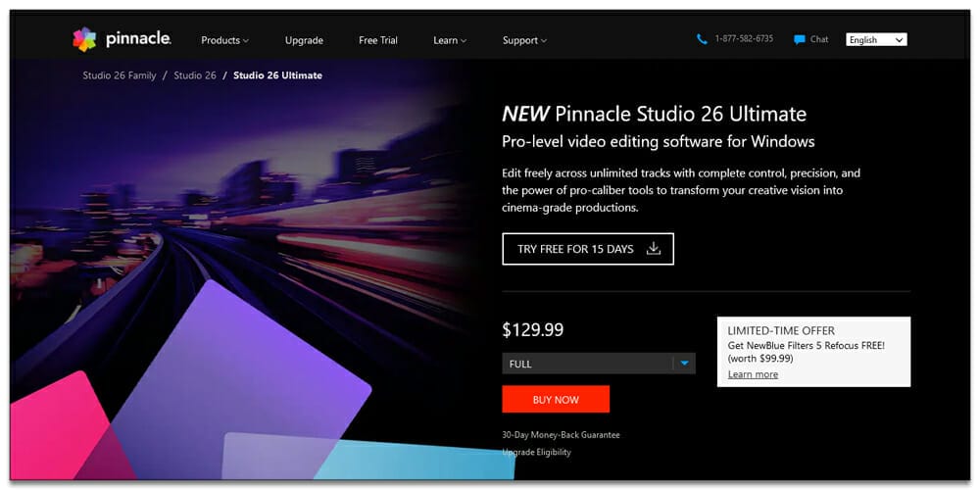980x490 pixels.
Task: Click the Pinnacle colorful logo icon
Action: tap(84, 39)
